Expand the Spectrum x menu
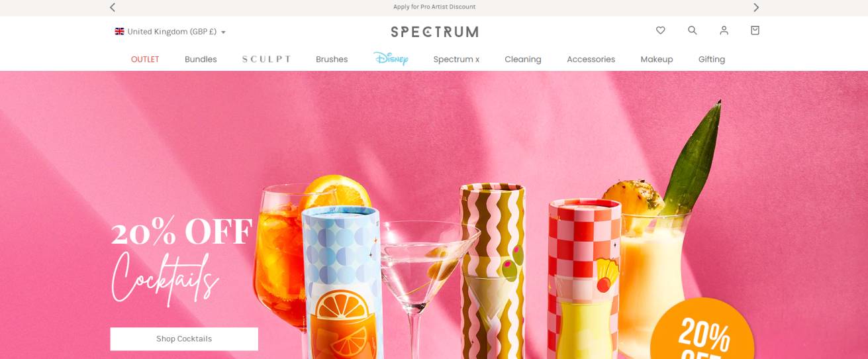The image size is (868, 359). [x=456, y=59]
